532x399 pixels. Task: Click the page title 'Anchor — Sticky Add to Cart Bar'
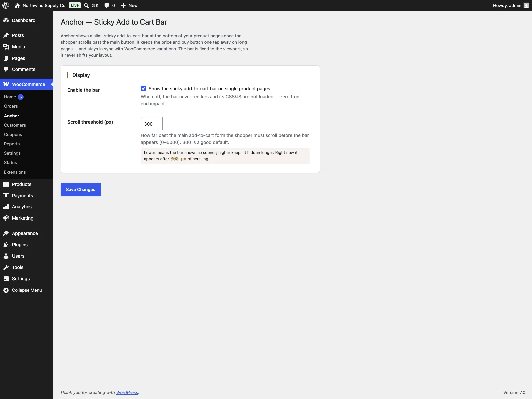click(114, 22)
